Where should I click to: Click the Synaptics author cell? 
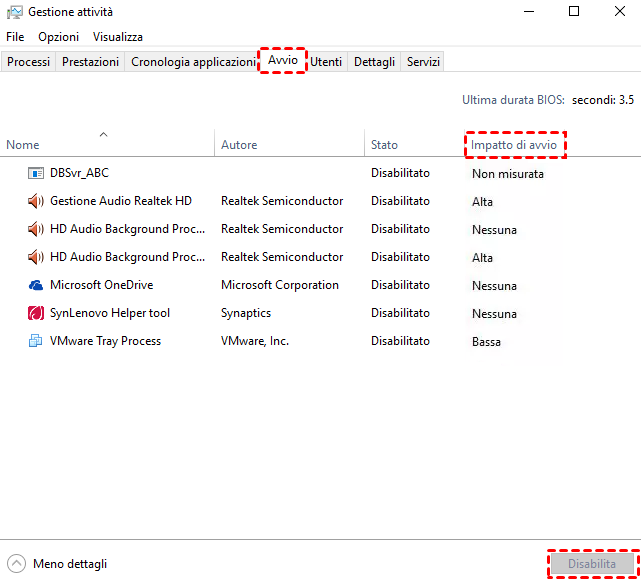246,313
